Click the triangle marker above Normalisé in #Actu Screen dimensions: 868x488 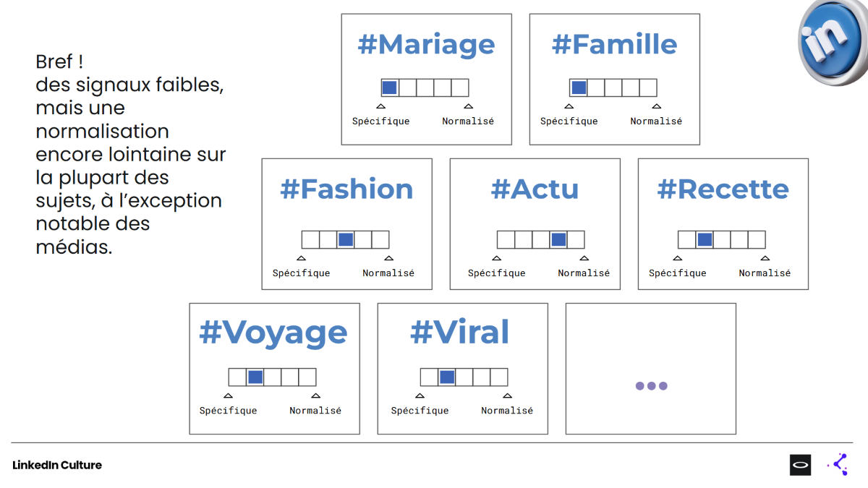pos(584,258)
